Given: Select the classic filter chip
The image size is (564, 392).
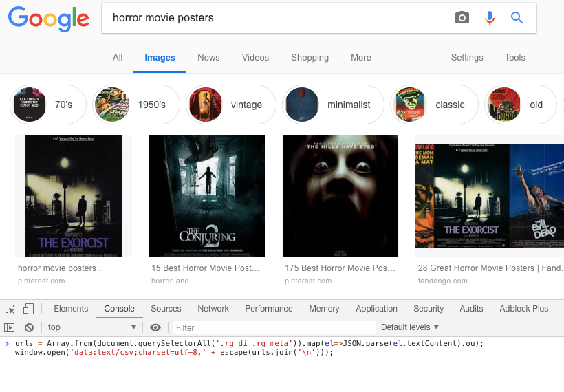Looking at the screenshot, I should tap(434, 105).
